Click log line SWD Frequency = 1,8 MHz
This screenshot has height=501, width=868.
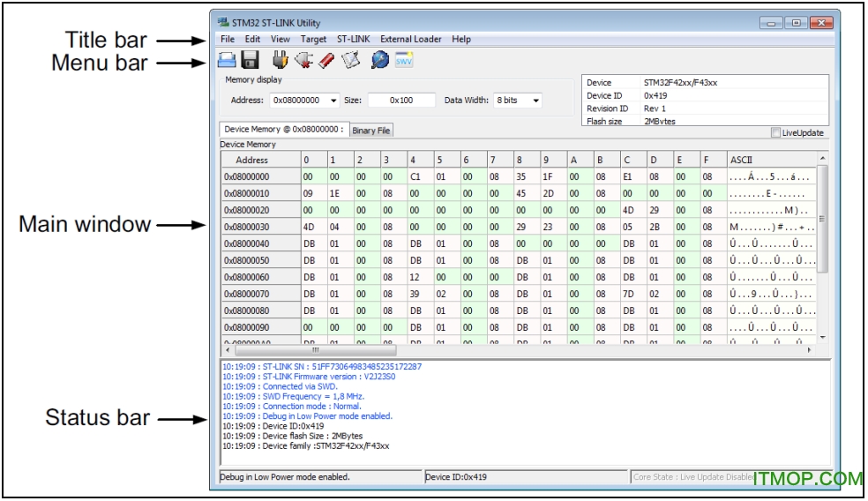[294, 396]
